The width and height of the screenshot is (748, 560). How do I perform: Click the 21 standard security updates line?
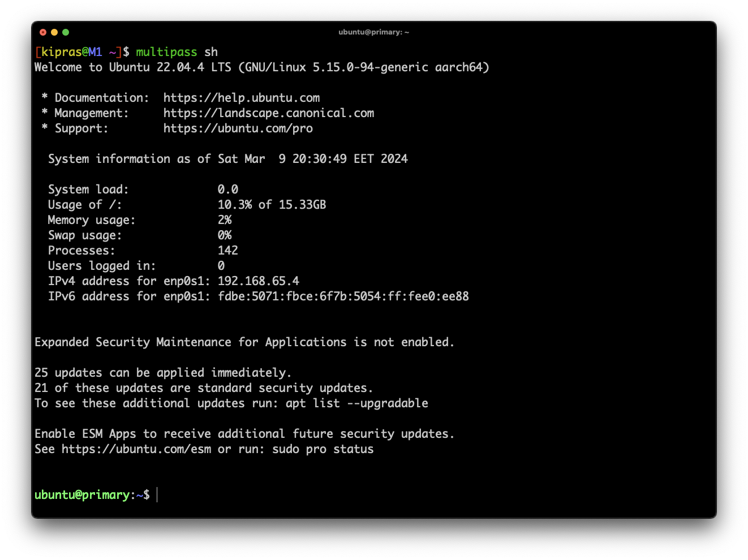click(x=204, y=388)
